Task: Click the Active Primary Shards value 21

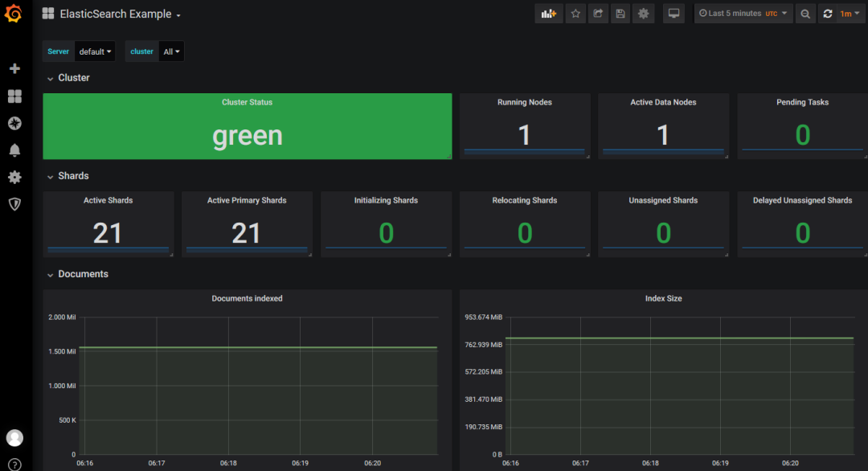Action: coord(247,233)
